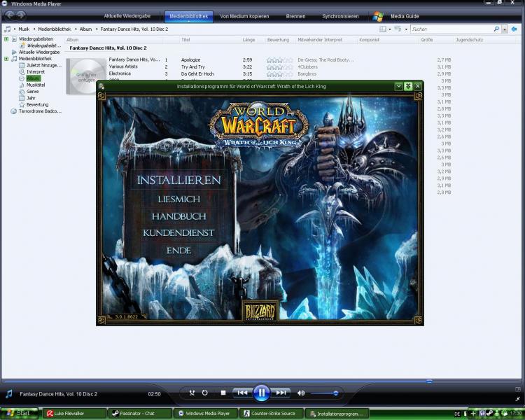The height and width of the screenshot is (420, 525).
Task: Open the layout options dropdown arrow
Action: [x=390, y=29]
